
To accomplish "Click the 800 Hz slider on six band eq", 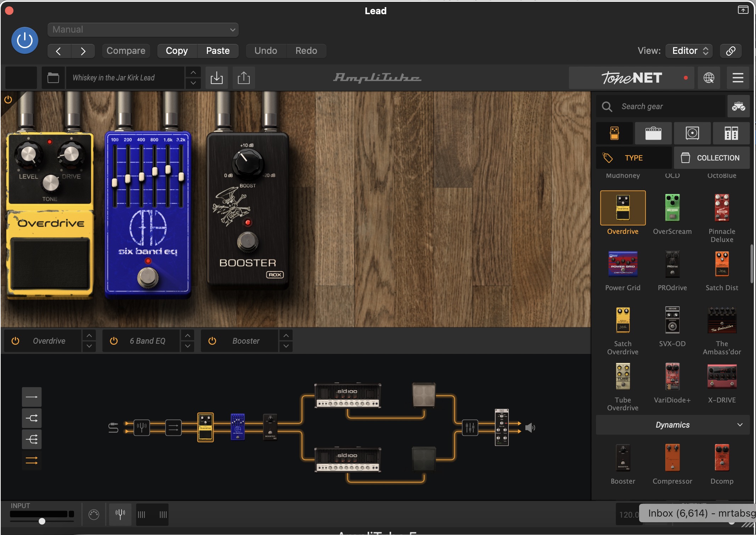I will tap(154, 171).
